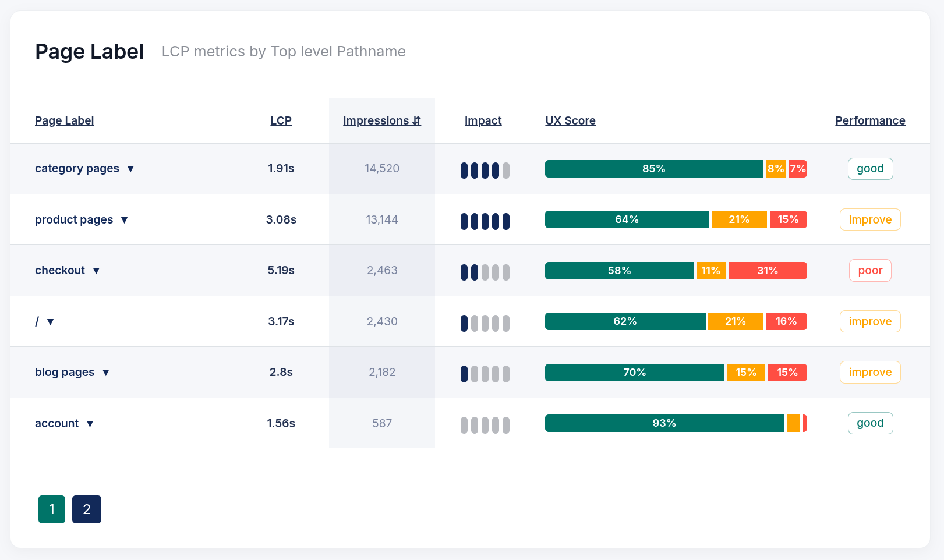Select page 1 in pagination

52,509
